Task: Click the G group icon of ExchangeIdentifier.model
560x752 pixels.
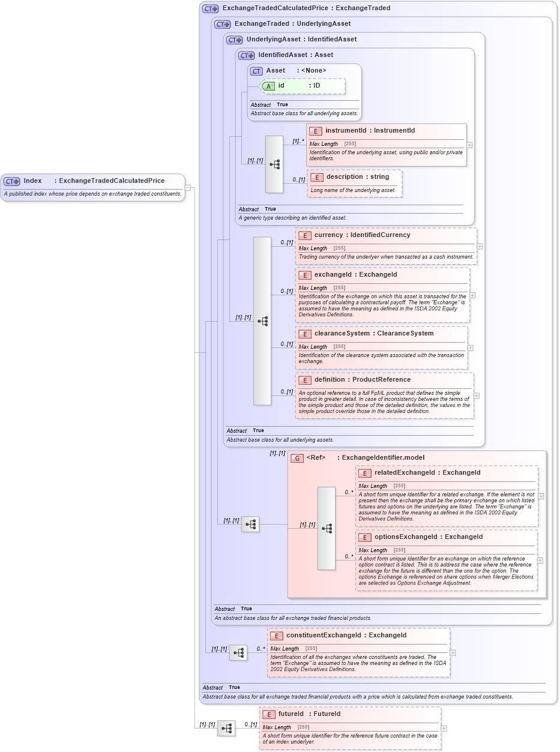Action: (297, 458)
